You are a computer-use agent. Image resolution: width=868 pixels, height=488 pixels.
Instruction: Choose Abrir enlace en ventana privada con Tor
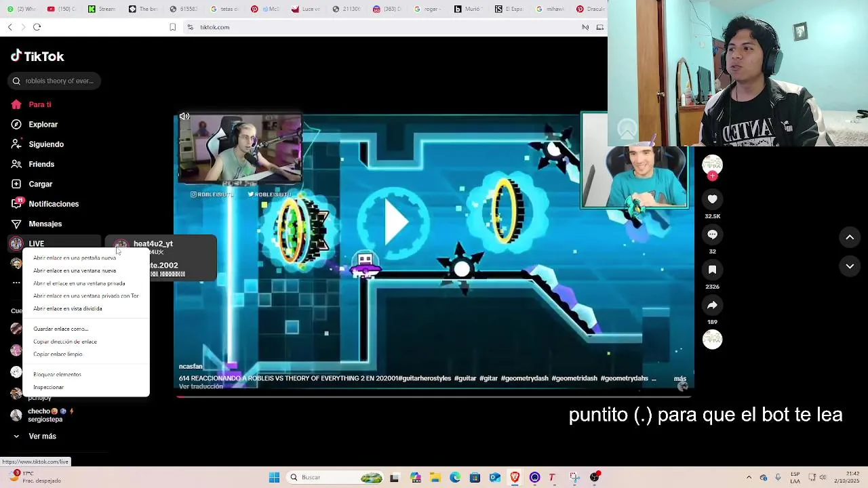[85, 296]
